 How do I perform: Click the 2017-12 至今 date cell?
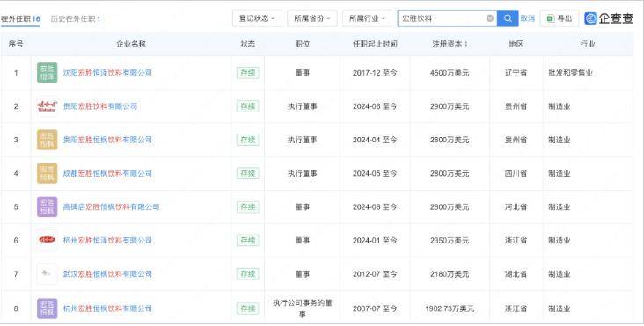(x=375, y=73)
